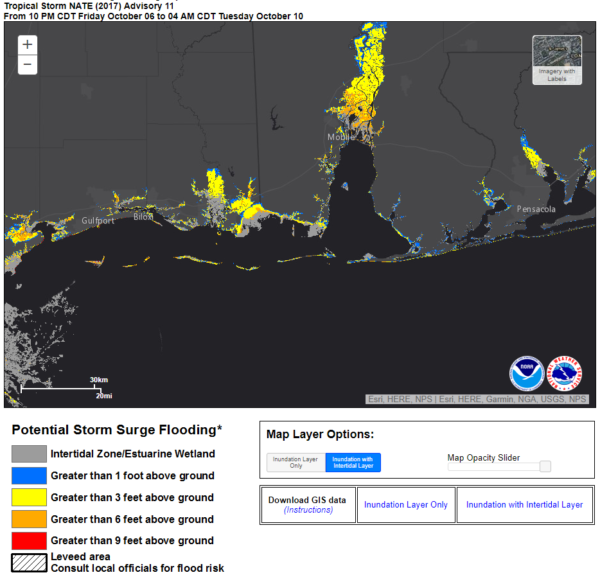Select Inundation with Intertidal Layer toggle button
Image resolution: width=600 pixels, height=575 pixels.
353,462
